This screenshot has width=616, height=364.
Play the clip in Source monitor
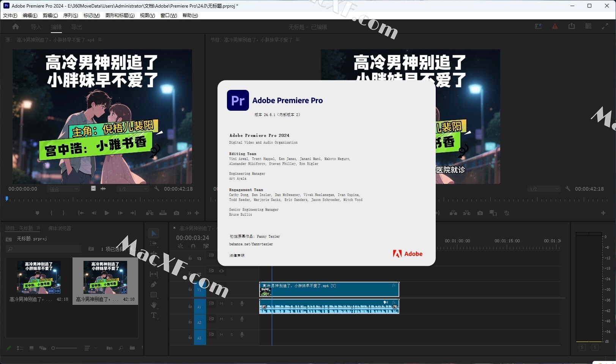(x=107, y=213)
